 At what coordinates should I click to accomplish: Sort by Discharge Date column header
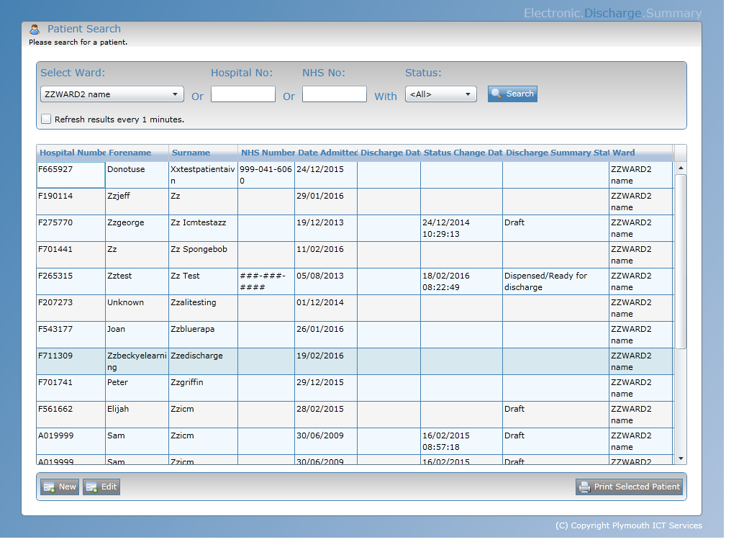tap(389, 153)
